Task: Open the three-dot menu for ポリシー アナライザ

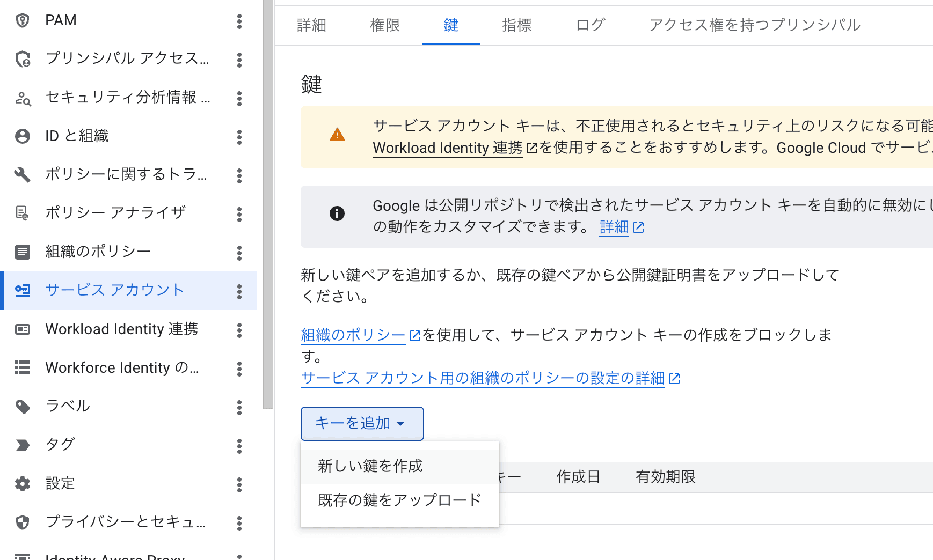Action: 239,215
